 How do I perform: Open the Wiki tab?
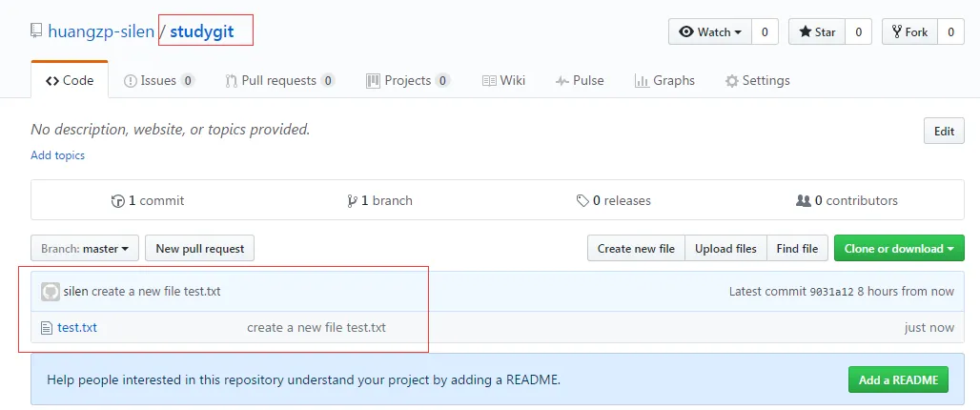503,81
